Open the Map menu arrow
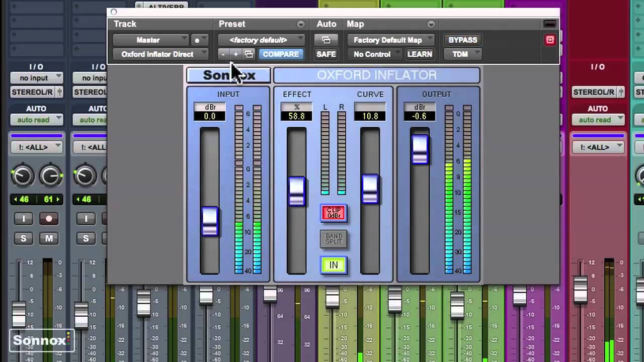The height and width of the screenshot is (362, 644). click(x=431, y=24)
